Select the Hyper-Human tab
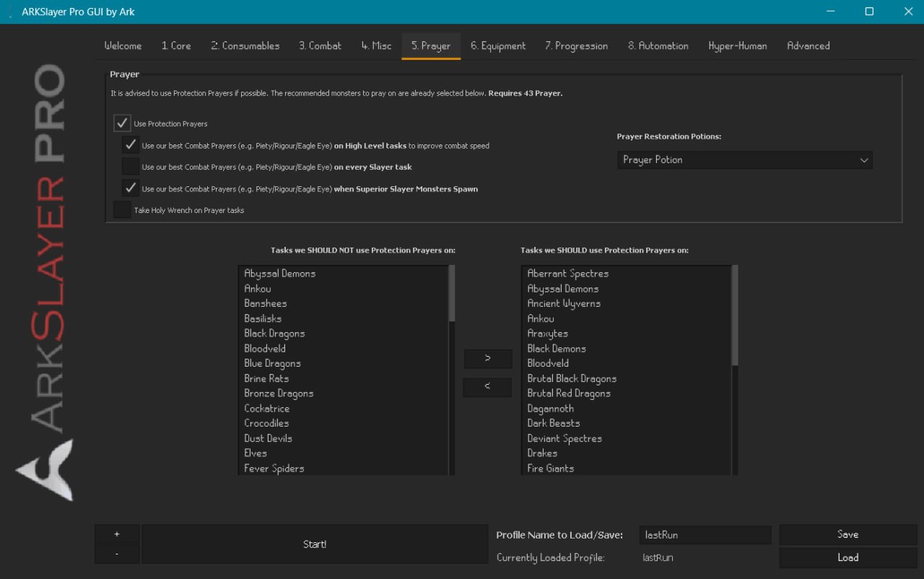Screen dimensions: 924x579 tap(738, 45)
